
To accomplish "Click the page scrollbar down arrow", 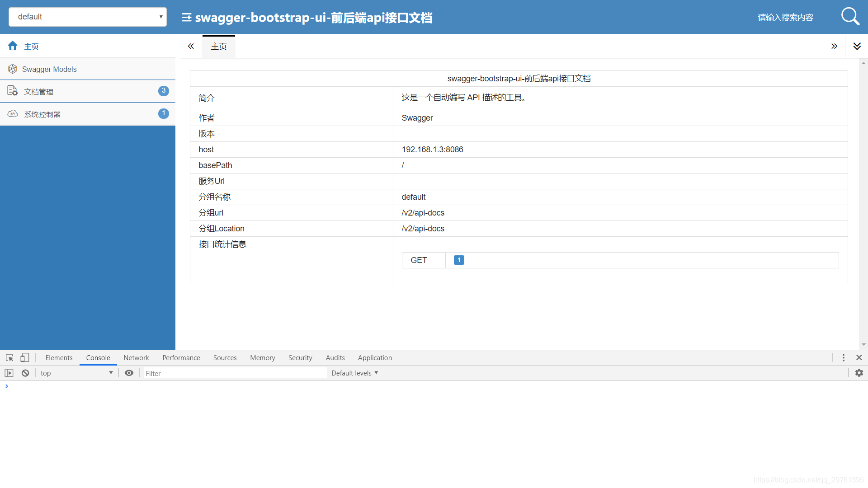I will [863, 345].
